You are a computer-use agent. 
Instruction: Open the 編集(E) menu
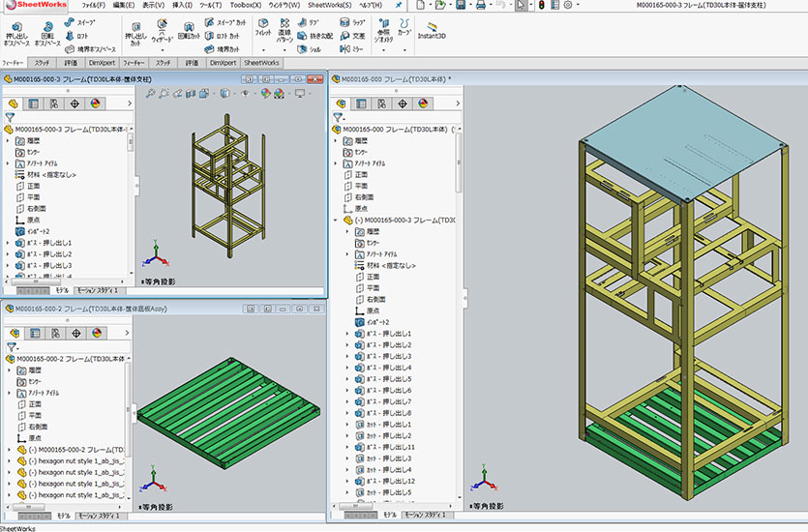tap(124, 5)
